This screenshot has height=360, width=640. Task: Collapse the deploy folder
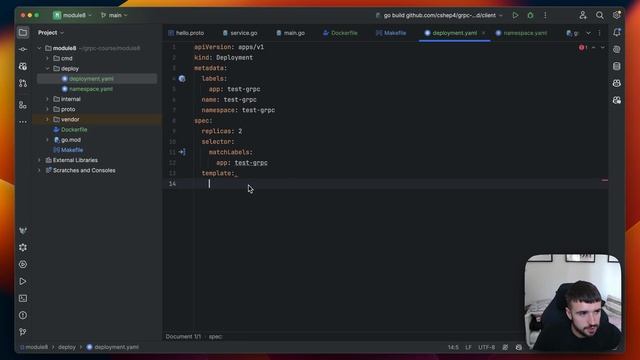pos(47,69)
